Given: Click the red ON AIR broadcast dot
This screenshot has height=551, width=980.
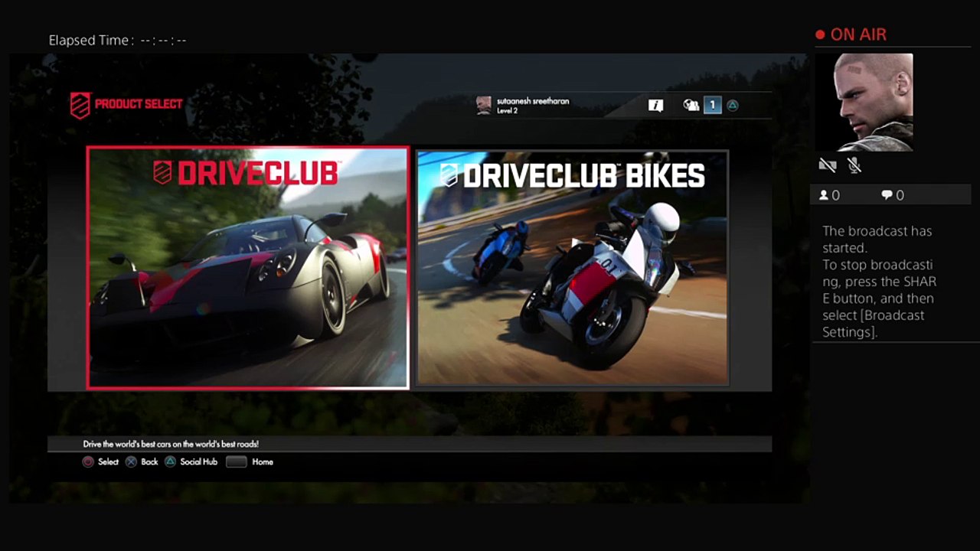Looking at the screenshot, I should coord(820,34).
